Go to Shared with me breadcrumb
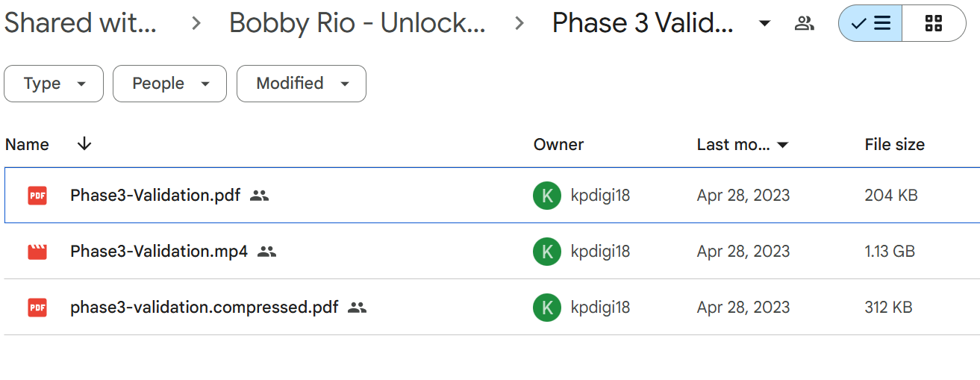Screen dimensions: 980x380 (81, 23)
